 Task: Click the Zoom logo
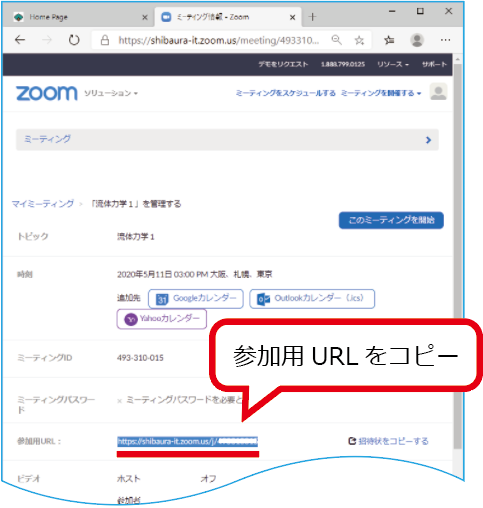point(47,93)
